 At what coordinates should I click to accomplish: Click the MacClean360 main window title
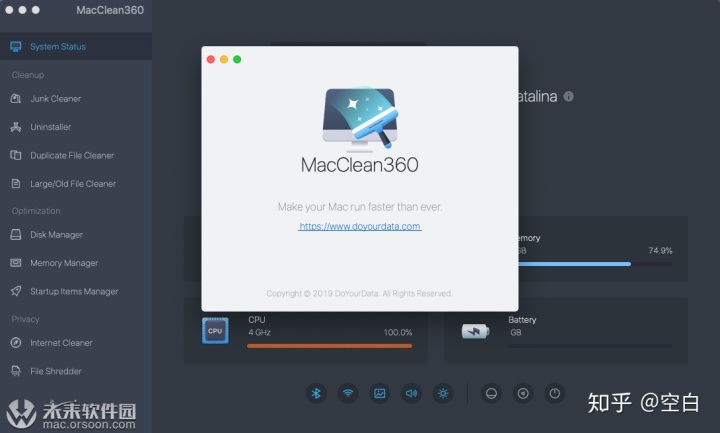110,10
